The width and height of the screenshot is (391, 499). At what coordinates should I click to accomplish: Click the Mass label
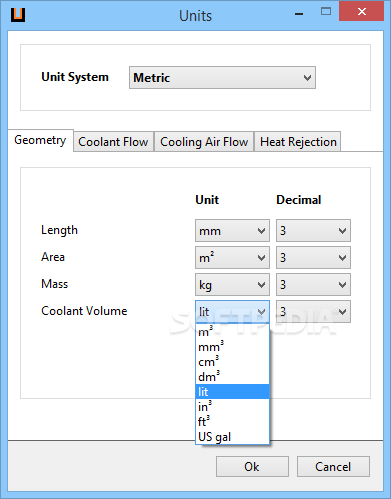54,284
